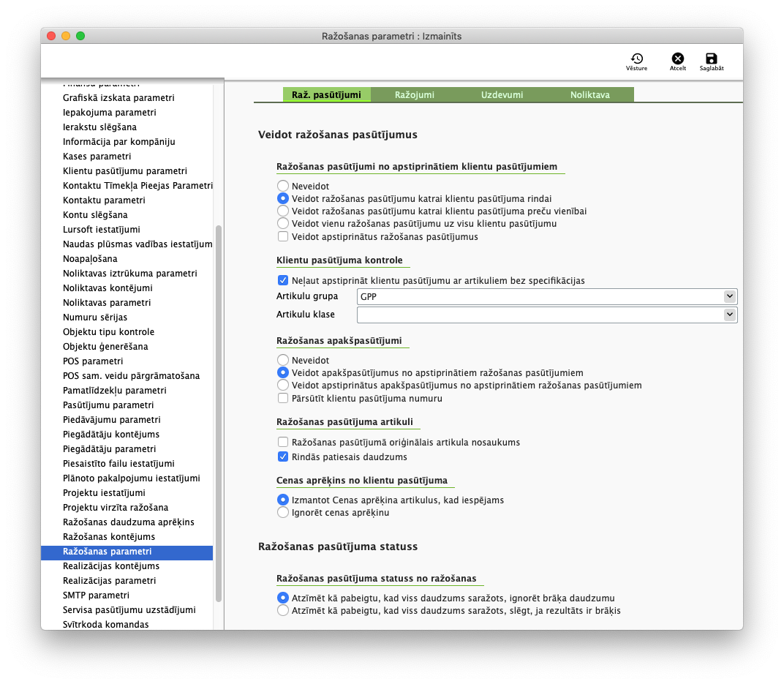The height and width of the screenshot is (684, 784).
Task: Uncheck Rindās patiesais daudzums checkbox
Action: [283, 457]
